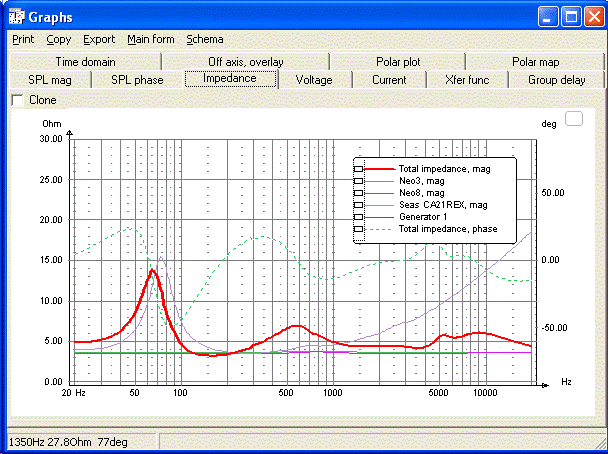Close the Graphs window

(x=594, y=17)
